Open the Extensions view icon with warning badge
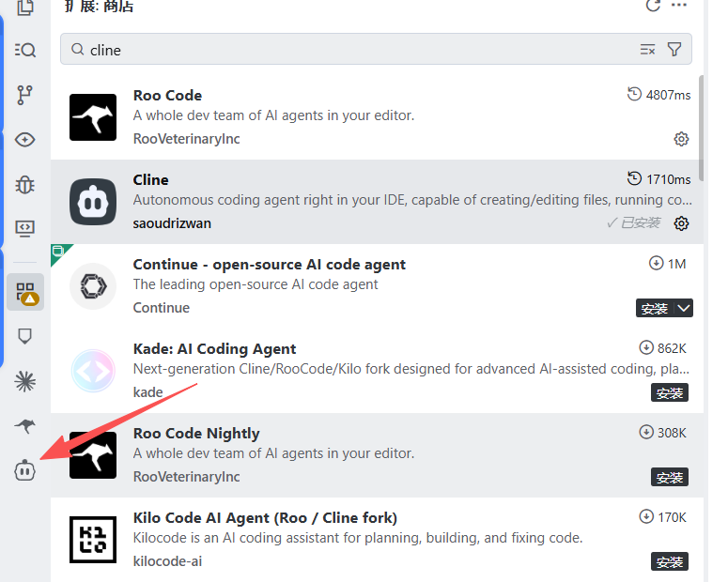Viewport: 728px width, 582px height. click(25, 292)
